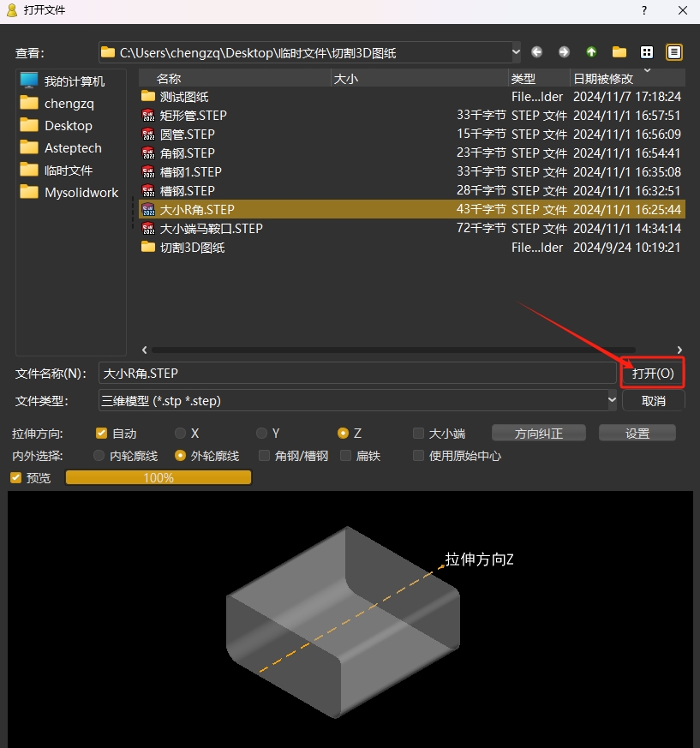
Task: Select the Y stretch direction radio
Action: coord(261,434)
